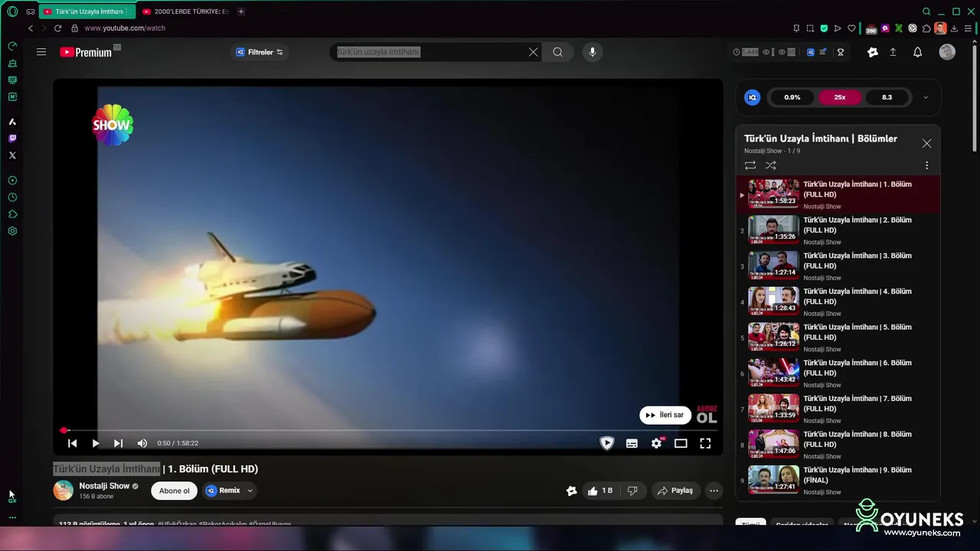Toggle video subtitles
Screen dimensions: 980x551
click(x=632, y=443)
